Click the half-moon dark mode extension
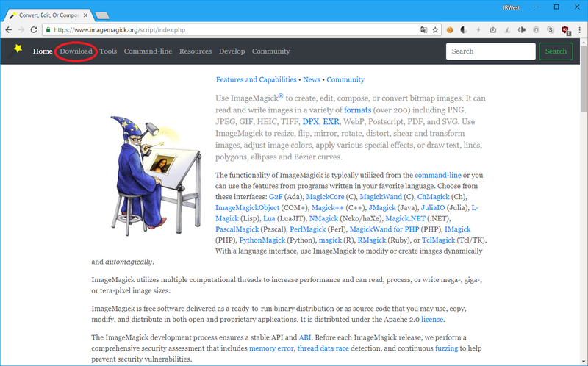Screen dimensions: 588x366 click(464, 30)
